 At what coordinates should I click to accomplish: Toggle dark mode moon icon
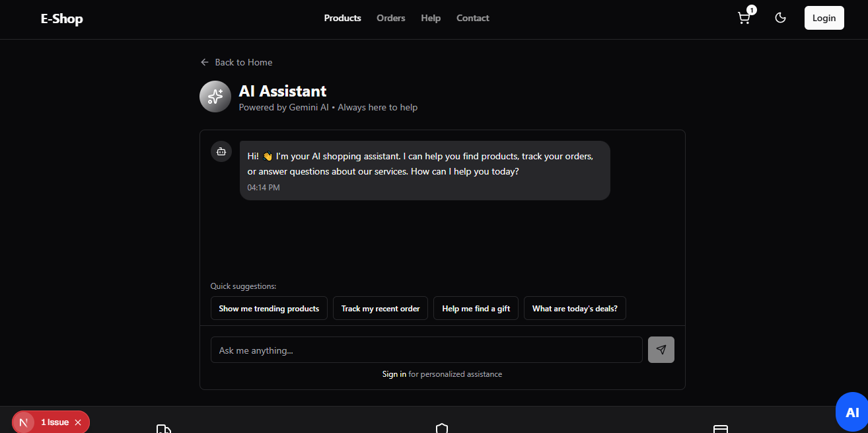point(780,18)
